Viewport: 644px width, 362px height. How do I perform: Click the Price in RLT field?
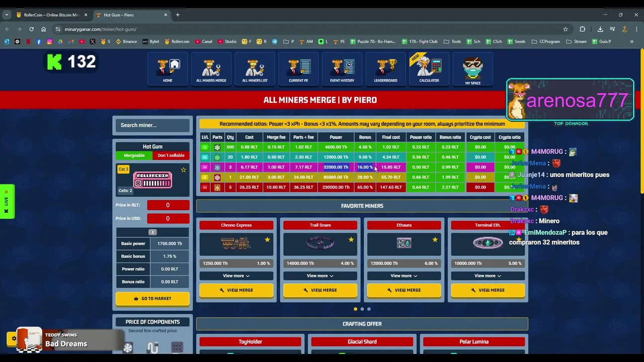click(x=168, y=205)
